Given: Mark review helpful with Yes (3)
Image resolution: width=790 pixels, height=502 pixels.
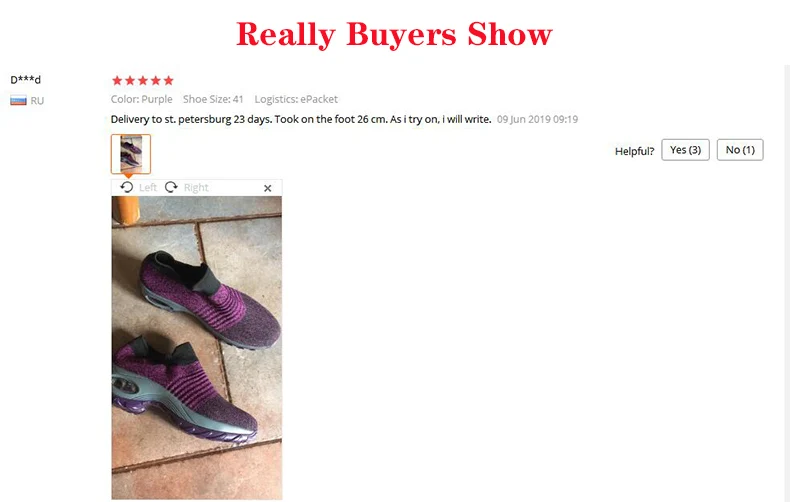Looking at the screenshot, I should (x=685, y=150).
